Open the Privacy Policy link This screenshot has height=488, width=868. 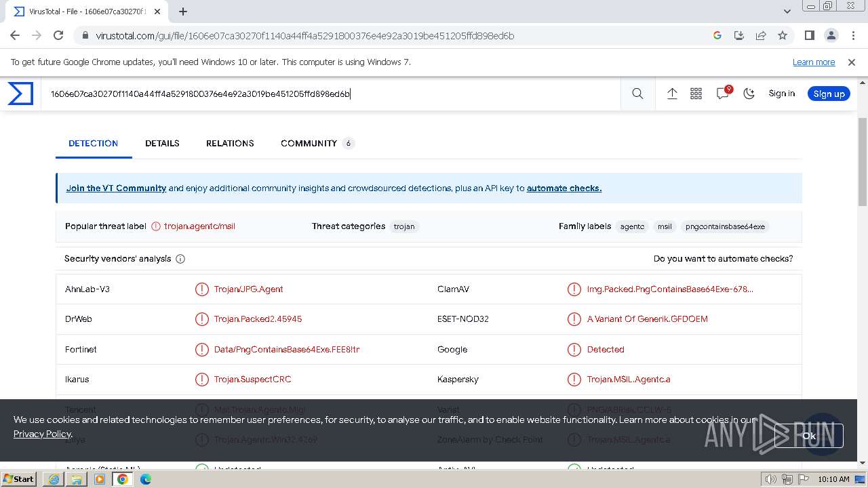coord(42,434)
